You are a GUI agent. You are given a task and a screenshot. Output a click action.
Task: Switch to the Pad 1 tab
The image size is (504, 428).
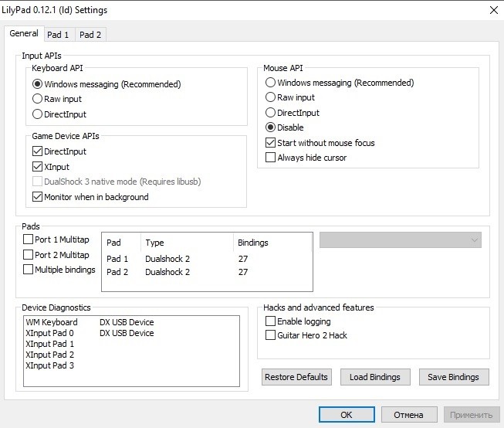pyautogui.click(x=58, y=35)
